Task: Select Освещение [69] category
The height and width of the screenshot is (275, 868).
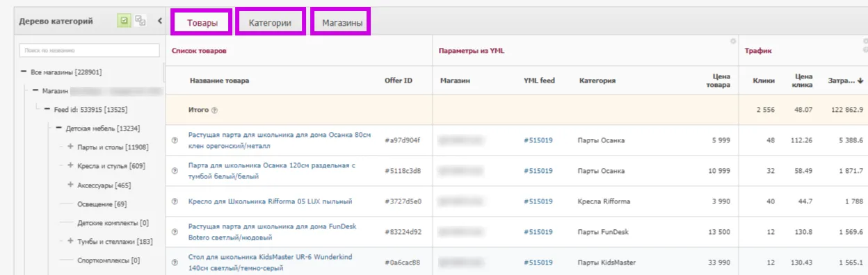Action: point(102,203)
